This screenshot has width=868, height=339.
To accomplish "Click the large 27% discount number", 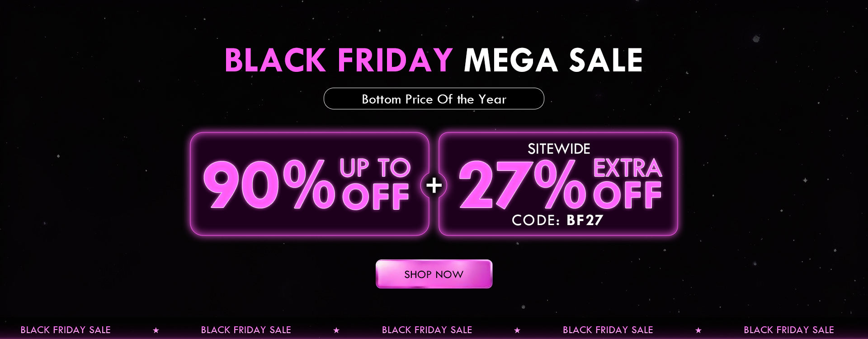I will [522, 185].
